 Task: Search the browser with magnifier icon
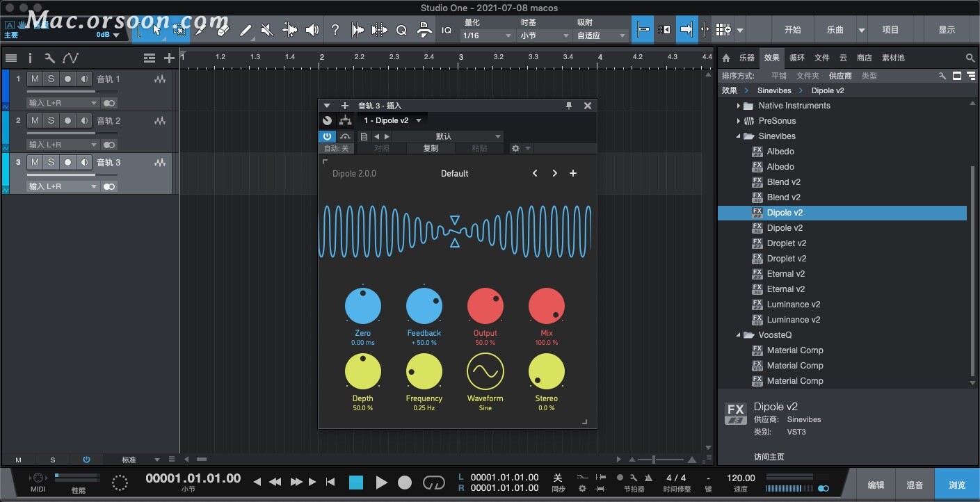click(x=970, y=58)
